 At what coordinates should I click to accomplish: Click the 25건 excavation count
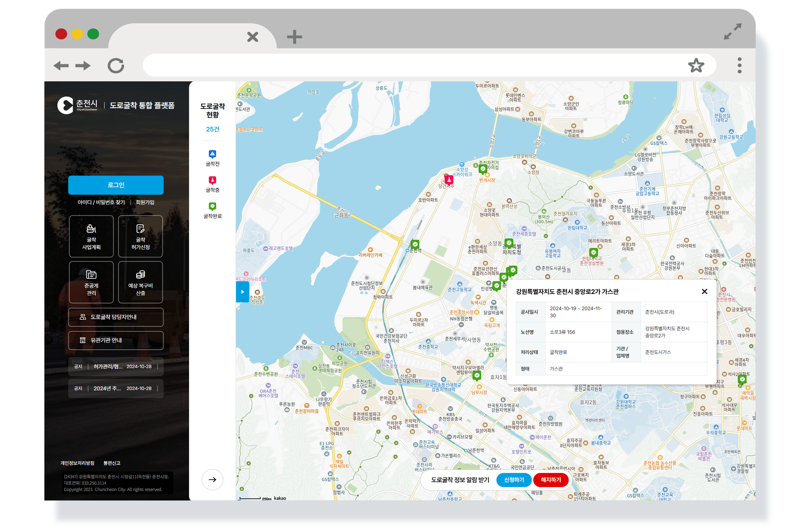point(212,129)
